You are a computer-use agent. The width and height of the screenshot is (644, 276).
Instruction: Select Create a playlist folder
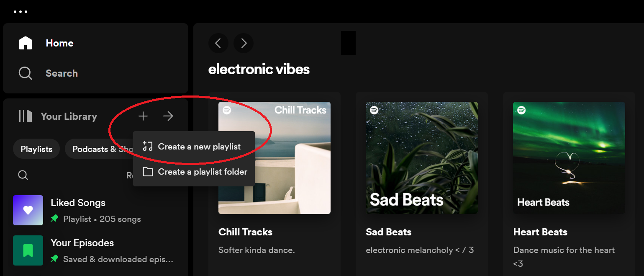pyautogui.click(x=194, y=172)
